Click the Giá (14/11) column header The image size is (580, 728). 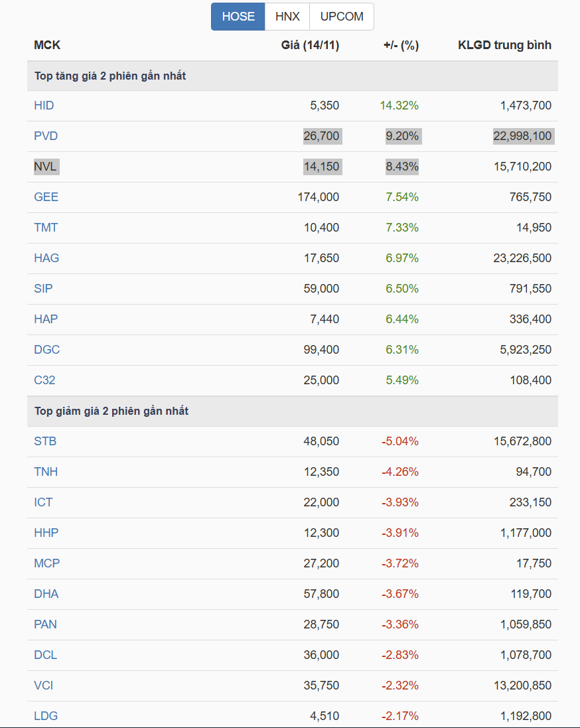tap(310, 45)
